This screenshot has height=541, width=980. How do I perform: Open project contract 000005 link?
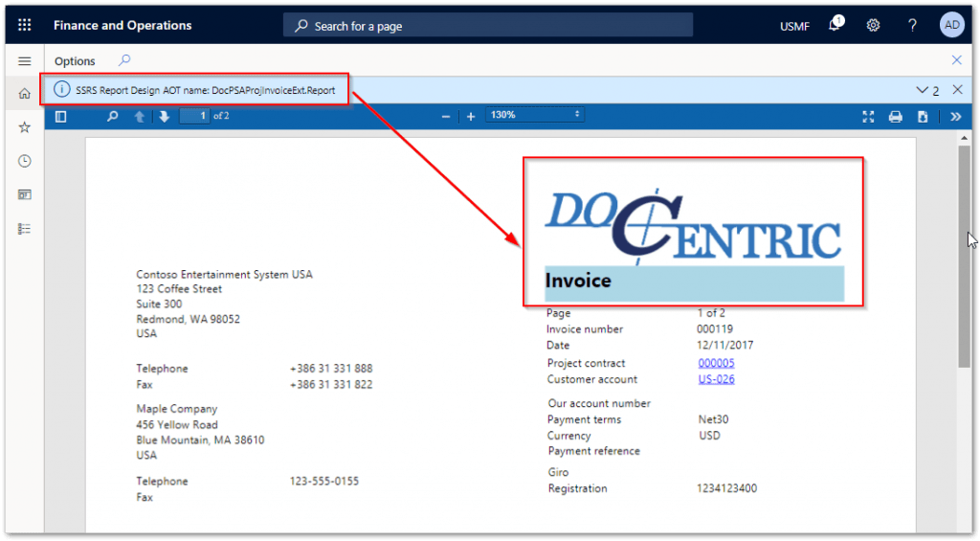point(716,363)
